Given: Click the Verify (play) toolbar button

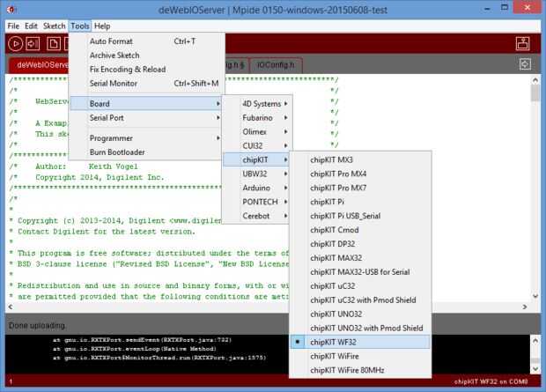Looking at the screenshot, I should click(x=15, y=44).
